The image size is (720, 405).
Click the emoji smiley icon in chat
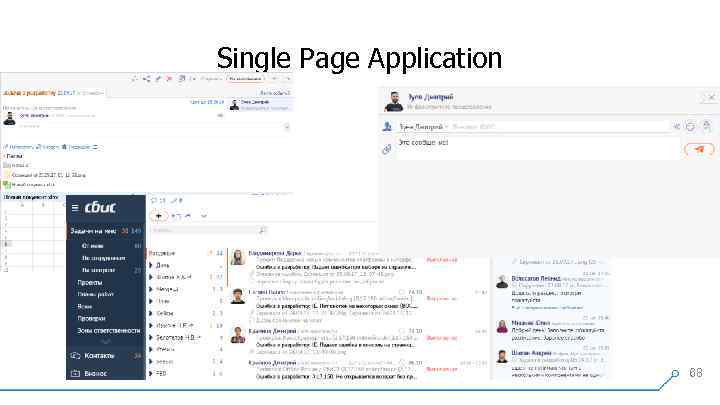point(690,127)
